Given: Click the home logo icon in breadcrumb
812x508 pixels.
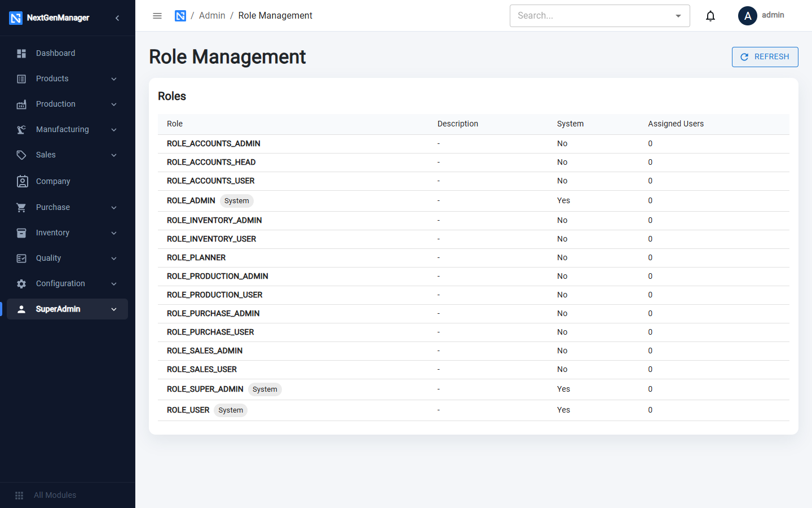Looking at the screenshot, I should [180, 16].
